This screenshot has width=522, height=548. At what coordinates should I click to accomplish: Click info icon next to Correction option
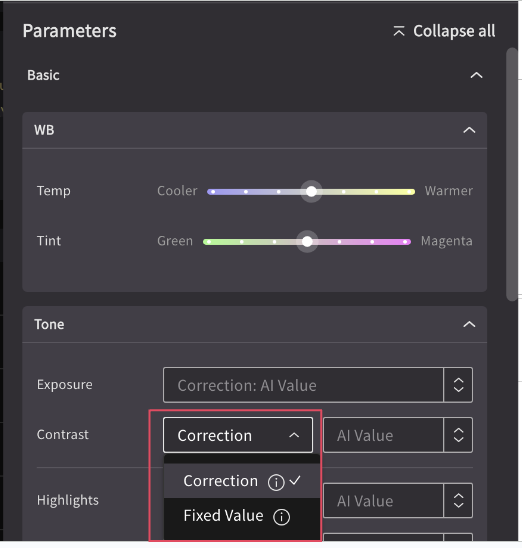click(x=276, y=482)
